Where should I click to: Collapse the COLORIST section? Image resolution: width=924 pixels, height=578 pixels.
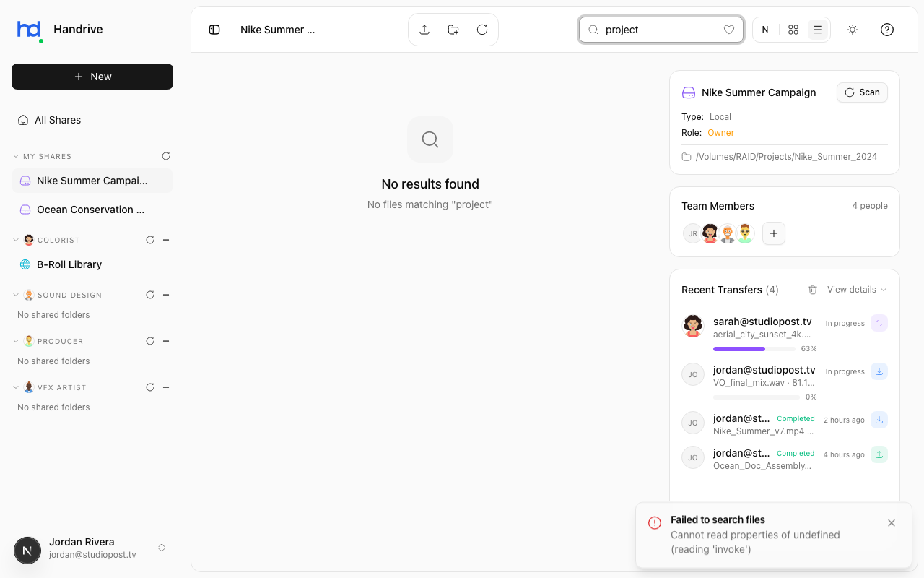(x=16, y=240)
